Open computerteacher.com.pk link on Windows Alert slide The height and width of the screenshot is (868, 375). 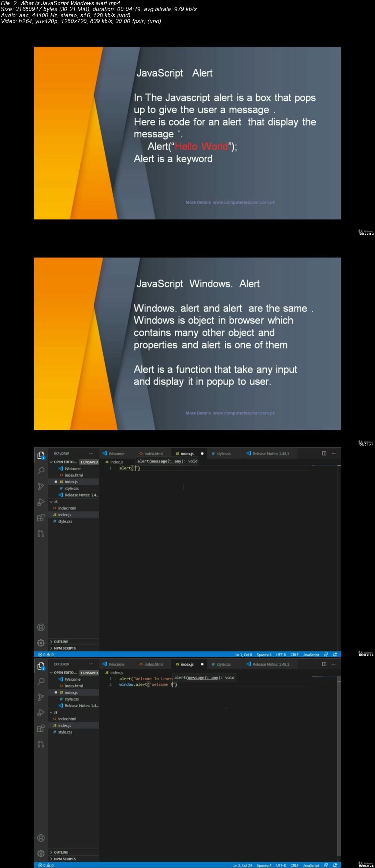click(244, 413)
